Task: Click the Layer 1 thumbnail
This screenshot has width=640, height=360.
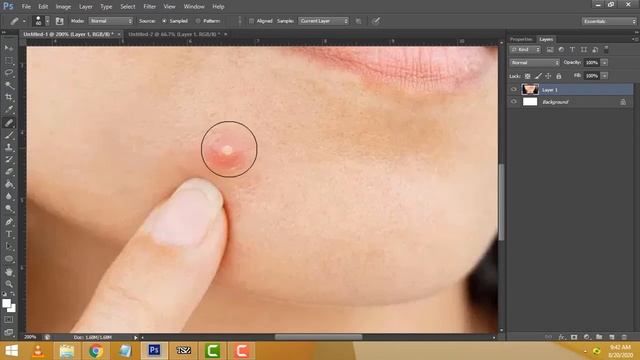Action: 530,89
